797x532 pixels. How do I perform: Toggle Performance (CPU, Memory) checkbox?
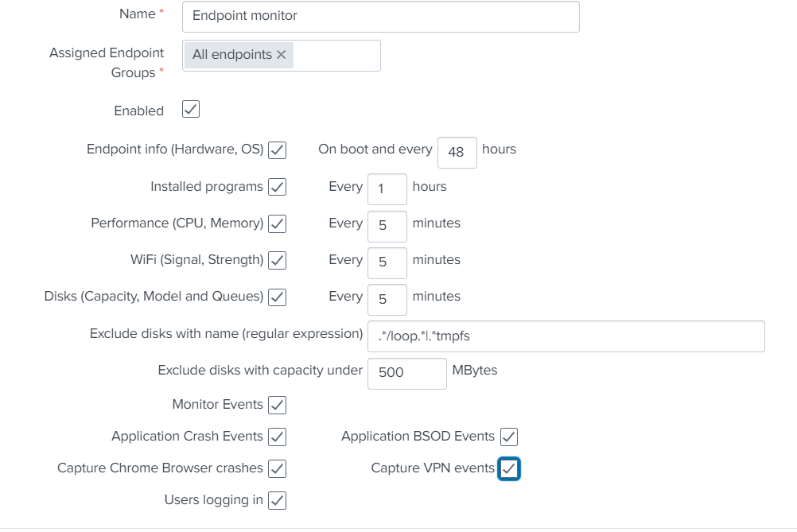point(277,223)
